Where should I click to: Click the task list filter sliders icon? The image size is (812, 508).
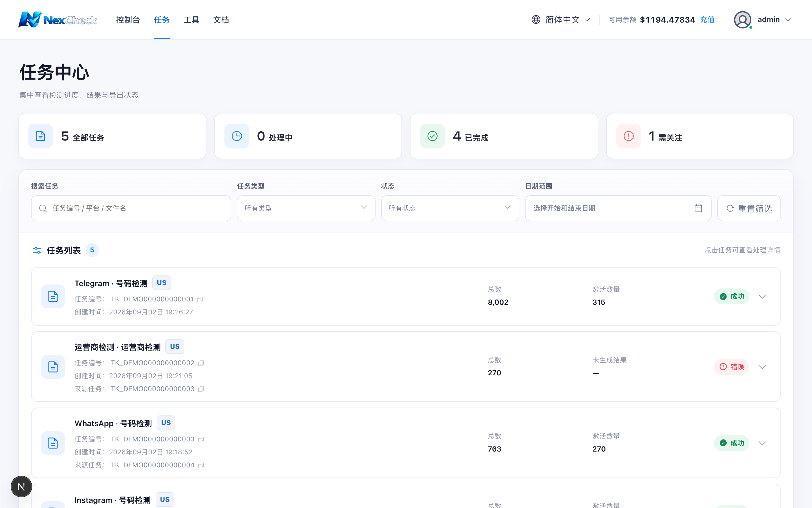[37, 250]
